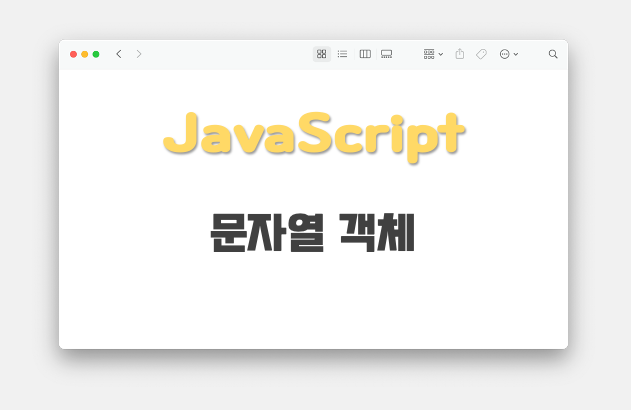The image size is (631, 410).
Task: Go forward with the right chevron
Action: tap(139, 54)
